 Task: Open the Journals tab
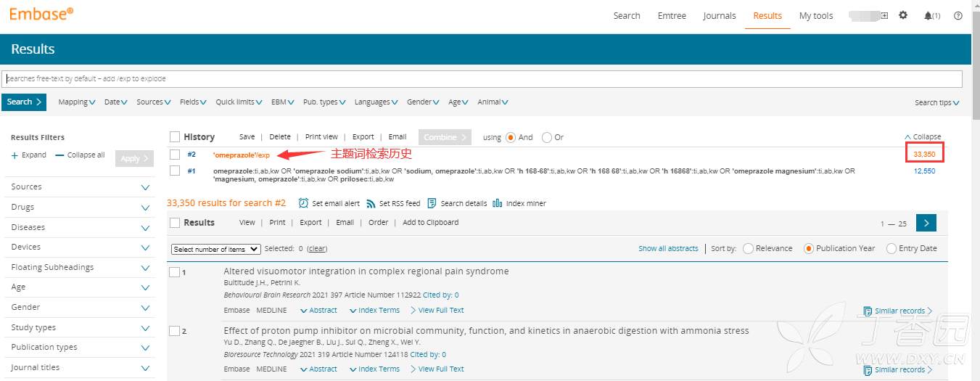click(719, 15)
